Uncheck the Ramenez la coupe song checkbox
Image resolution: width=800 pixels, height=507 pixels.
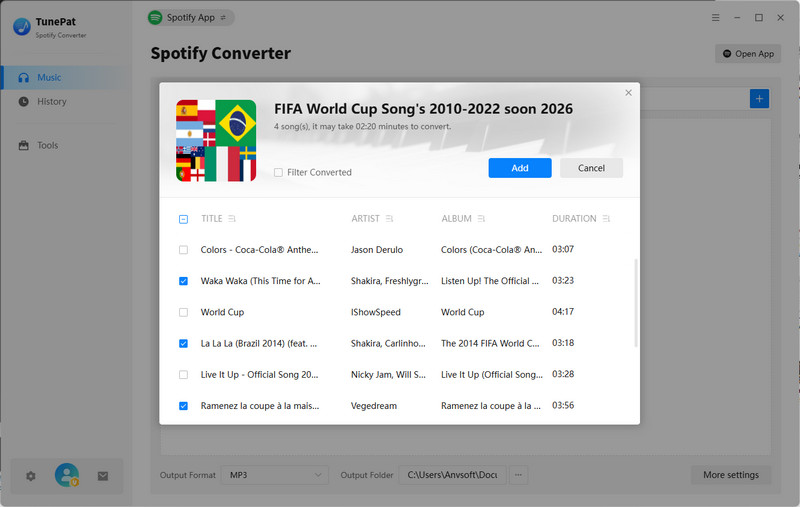183,406
